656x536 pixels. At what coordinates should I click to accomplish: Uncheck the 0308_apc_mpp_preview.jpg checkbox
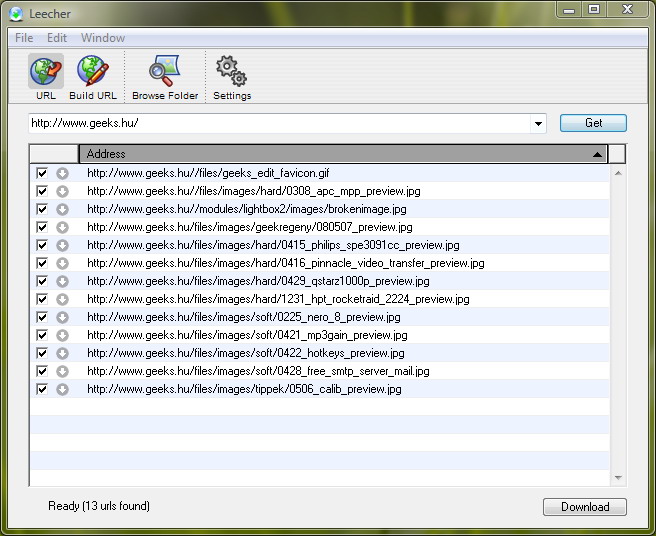click(x=42, y=191)
